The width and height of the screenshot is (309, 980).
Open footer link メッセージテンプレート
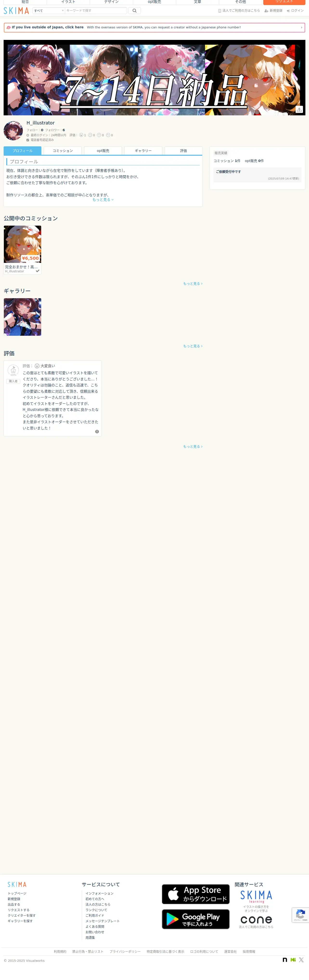103,921
